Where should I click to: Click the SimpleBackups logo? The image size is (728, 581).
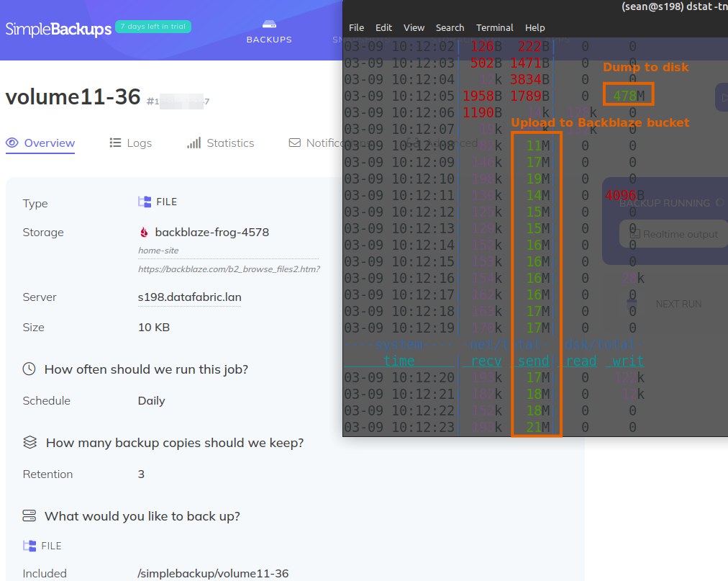[58, 29]
